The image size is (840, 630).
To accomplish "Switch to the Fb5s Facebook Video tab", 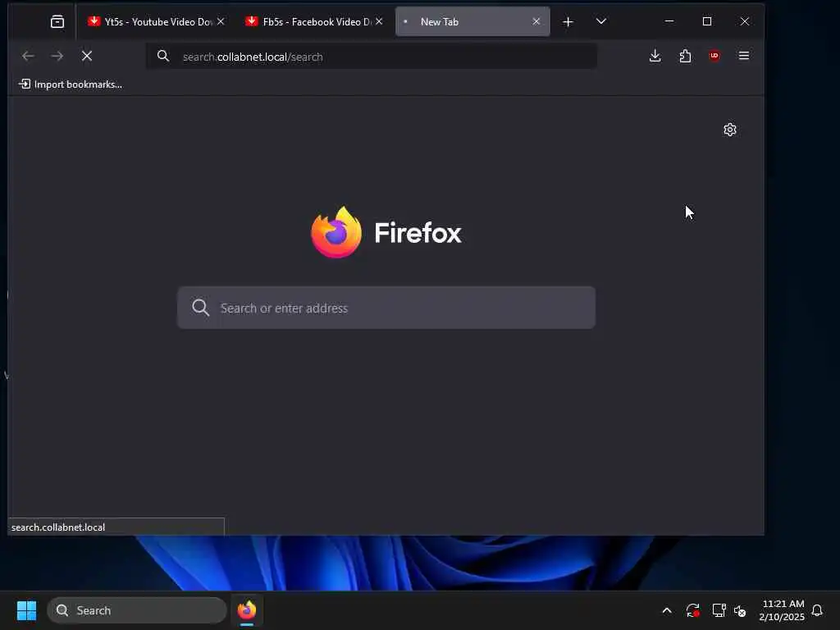I will tap(314, 21).
